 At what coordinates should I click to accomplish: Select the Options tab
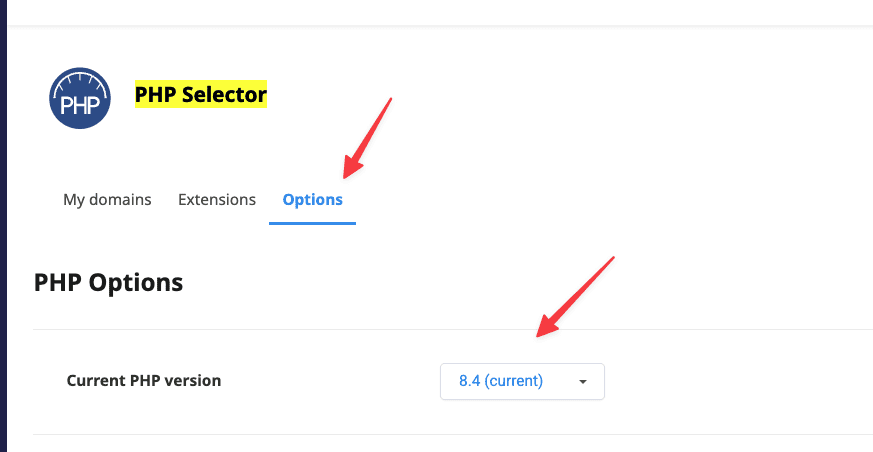pos(312,200)
